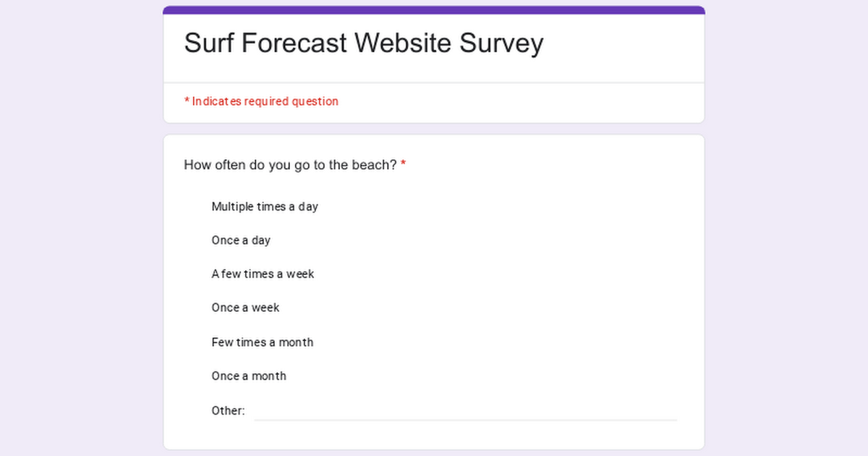Select "Once a month" as answer
868x456 pixels.
249,376
